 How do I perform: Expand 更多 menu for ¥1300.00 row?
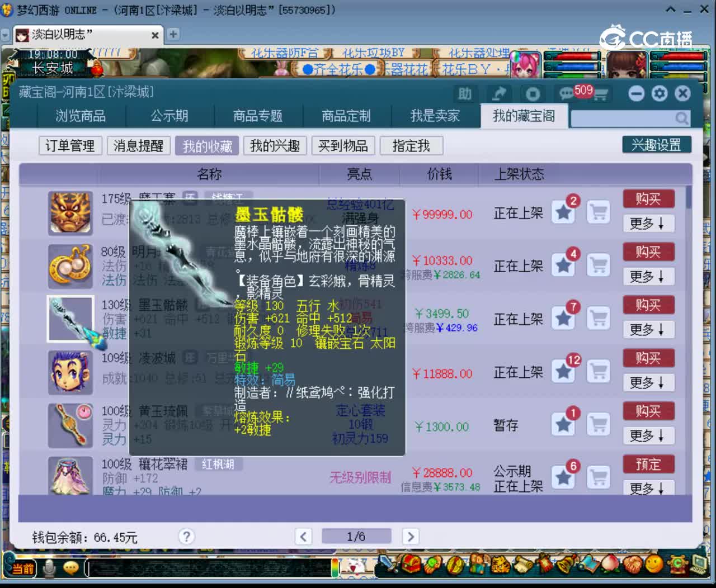point(648,436)
